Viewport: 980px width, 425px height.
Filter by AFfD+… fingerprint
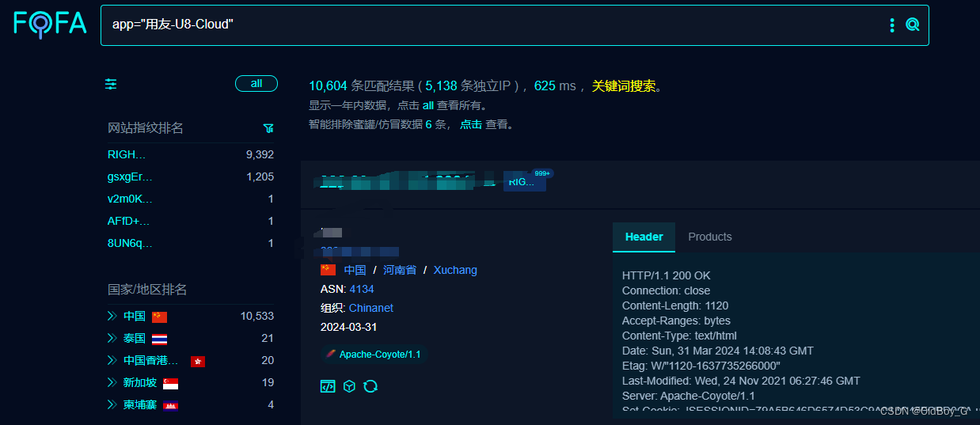pyautogui.click(x=128, y=221)
